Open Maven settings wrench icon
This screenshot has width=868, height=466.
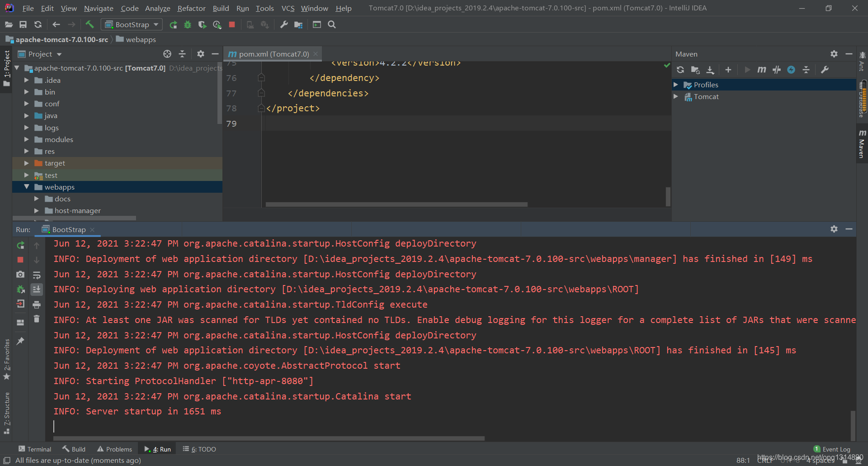(x=825, y=70)
